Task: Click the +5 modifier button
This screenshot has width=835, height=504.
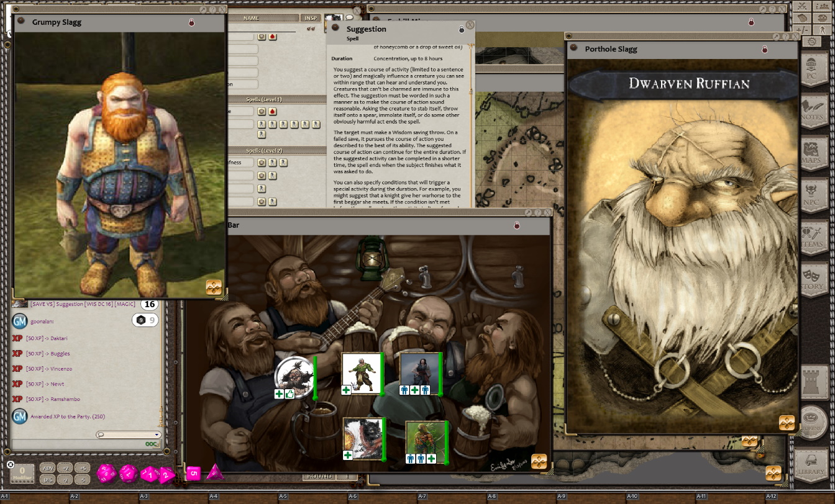Action: click(83, 468)
